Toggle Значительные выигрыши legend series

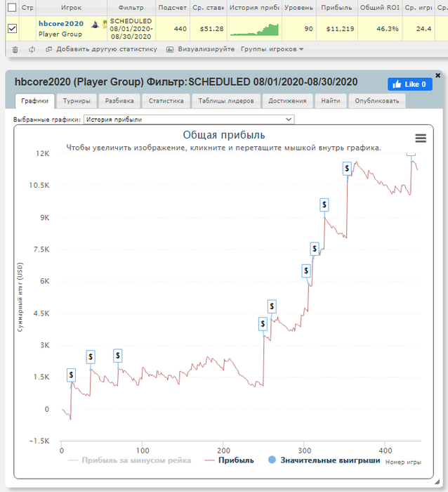(324, 460)
